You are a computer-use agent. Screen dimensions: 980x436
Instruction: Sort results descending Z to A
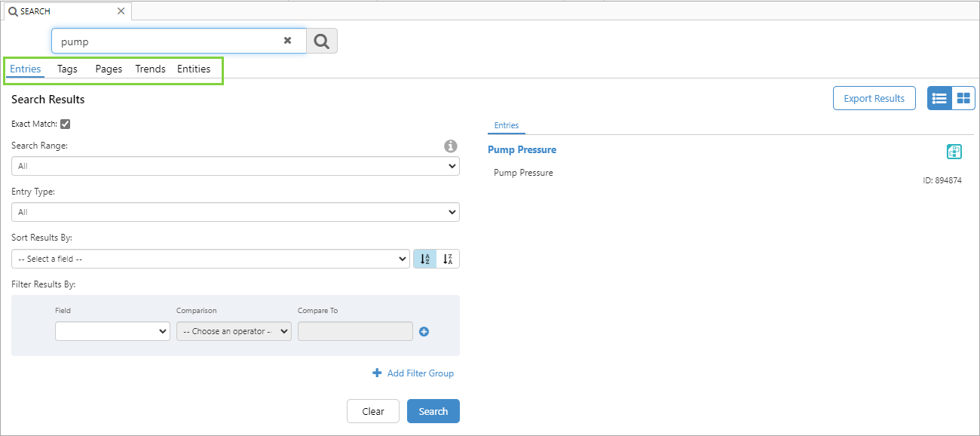click(x=448, y=259)
